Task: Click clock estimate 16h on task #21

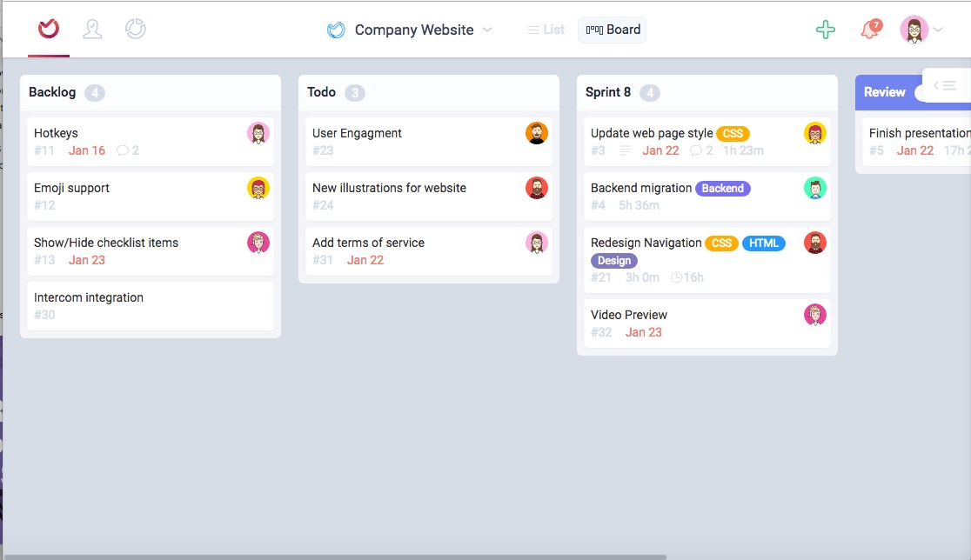Action: click(687, 277)
